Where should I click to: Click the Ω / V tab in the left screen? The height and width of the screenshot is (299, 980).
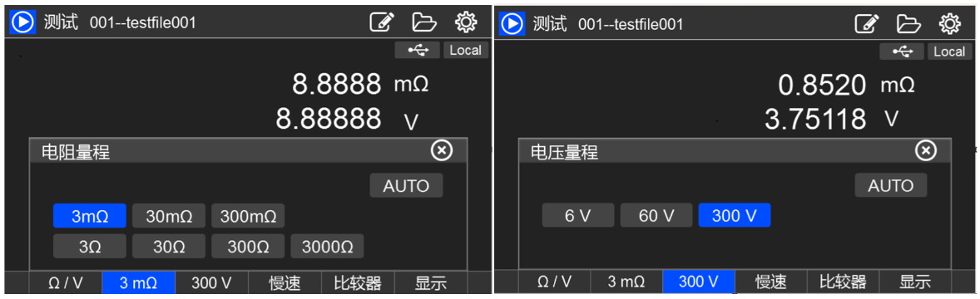(x=66, y=282)
